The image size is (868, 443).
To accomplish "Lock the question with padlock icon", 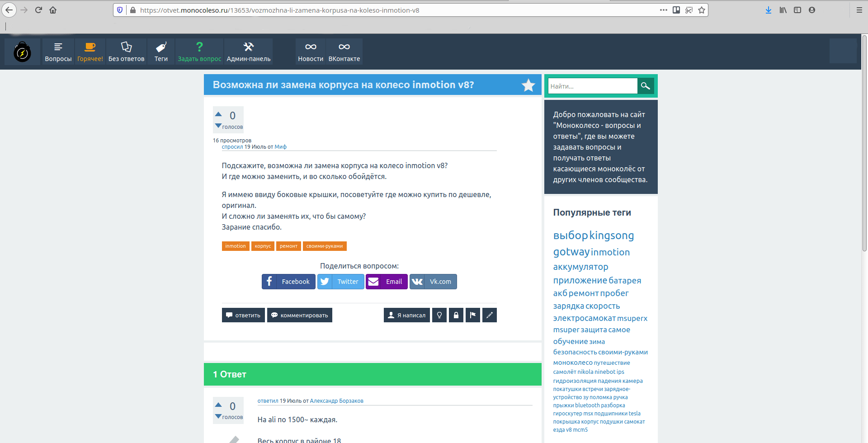I will tap(456, 315).
